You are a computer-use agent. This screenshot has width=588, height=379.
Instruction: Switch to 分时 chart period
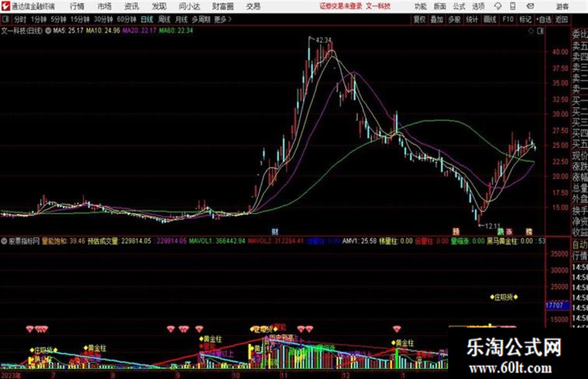20,19
